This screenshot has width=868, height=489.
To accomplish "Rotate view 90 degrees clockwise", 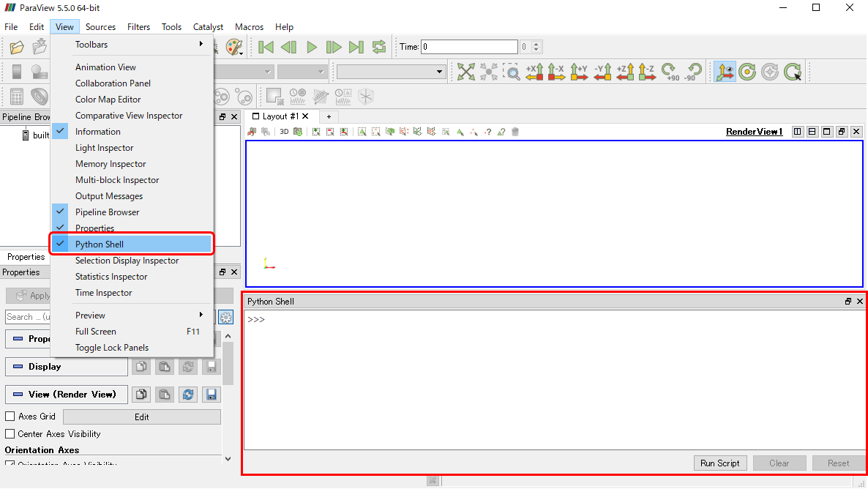I will 670,72.
